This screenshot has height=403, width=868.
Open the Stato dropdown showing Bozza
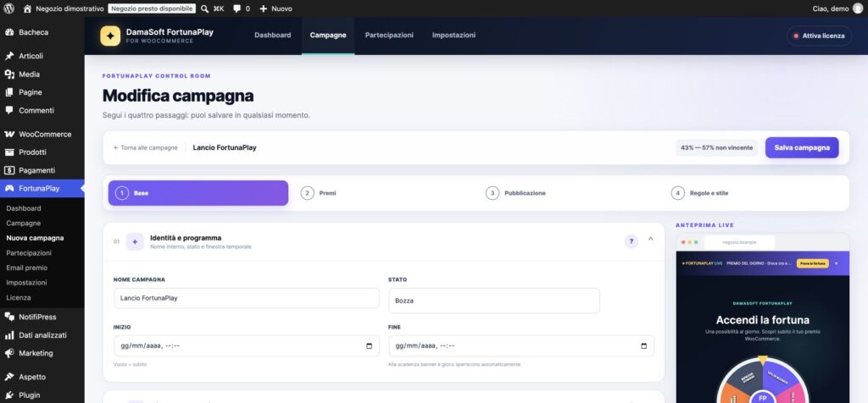pos(494,301)
